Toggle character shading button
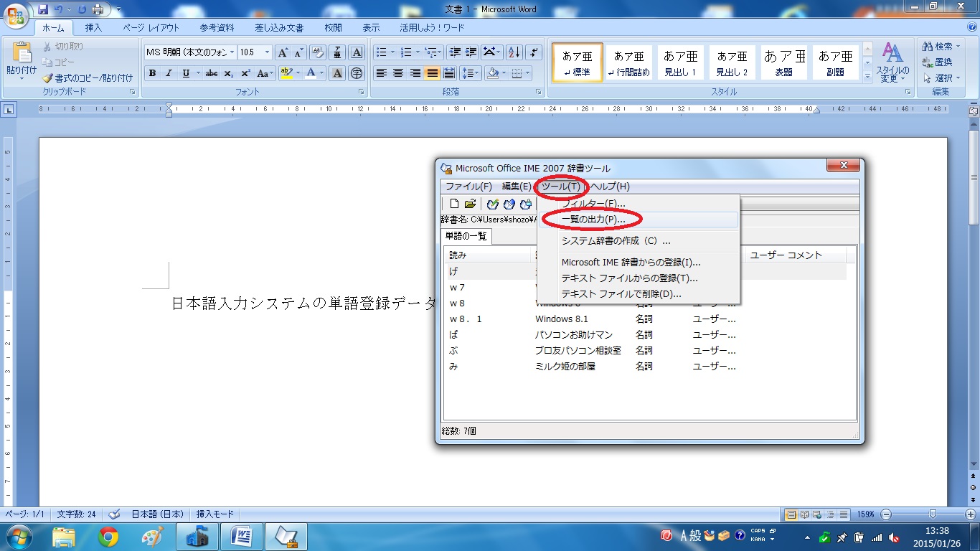The height and width of the screenshot is (551, 980). click(x=337, y=73)
